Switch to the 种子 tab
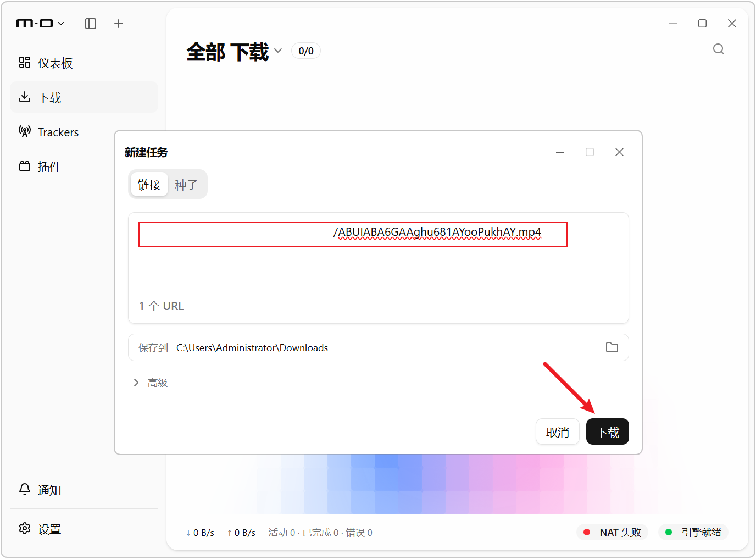The height and width of the screenshot is (559, 756). [186, 185]
